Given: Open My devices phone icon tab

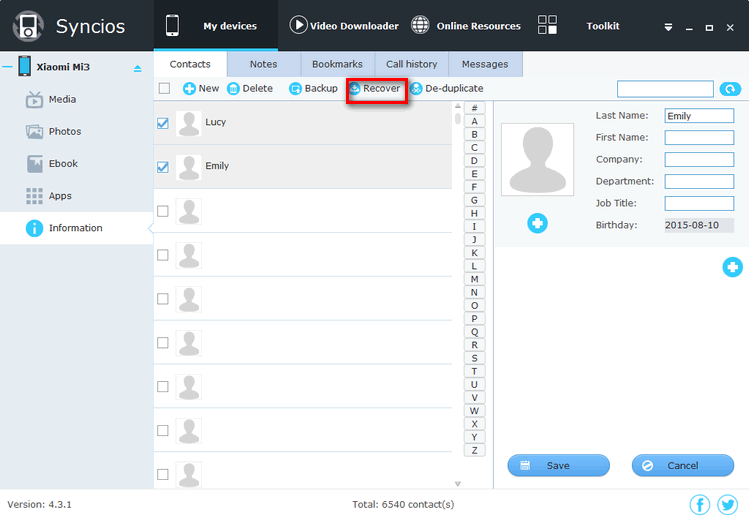Looking at the screenshot, I should click(172, 25).
